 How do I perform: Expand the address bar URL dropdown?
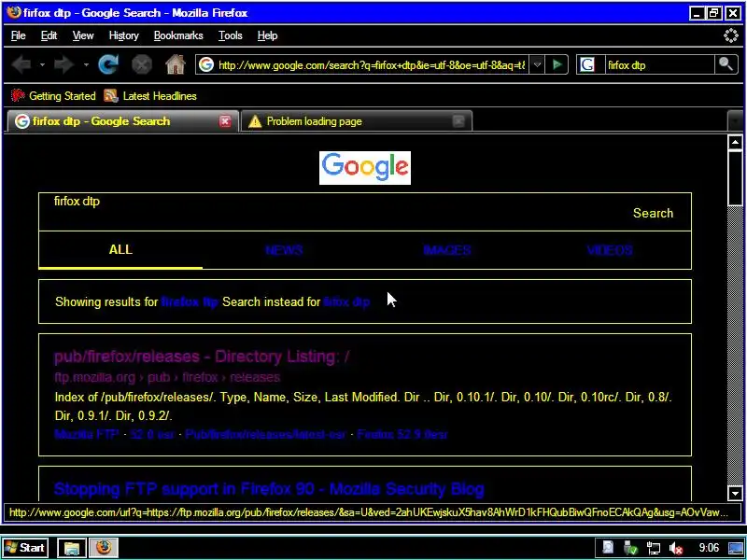coord(537,64)
